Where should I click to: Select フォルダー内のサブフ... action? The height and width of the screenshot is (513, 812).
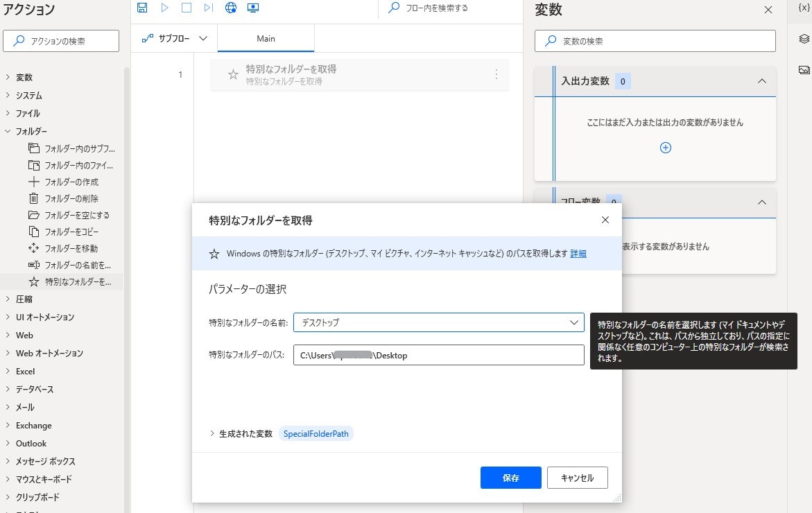(x=72, y=148)
